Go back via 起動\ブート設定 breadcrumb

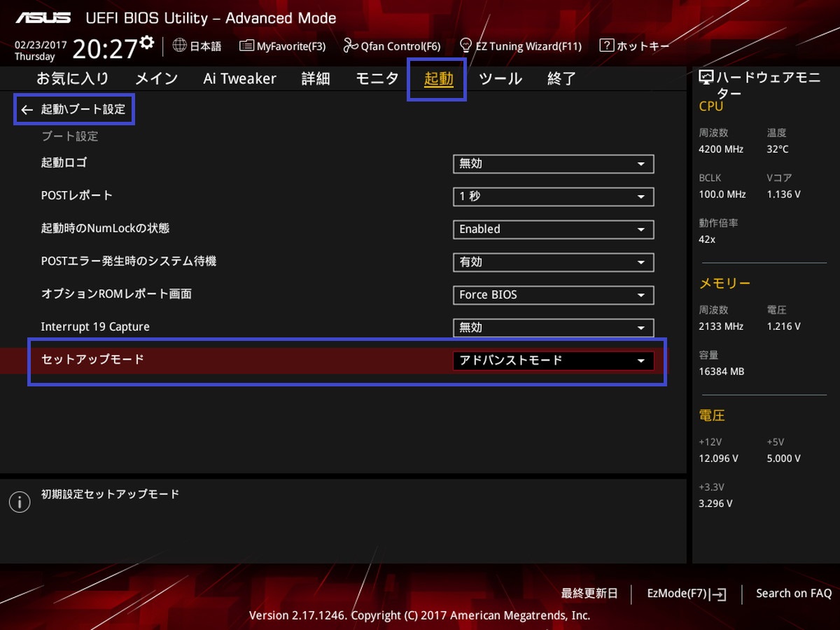pos(83,110)
